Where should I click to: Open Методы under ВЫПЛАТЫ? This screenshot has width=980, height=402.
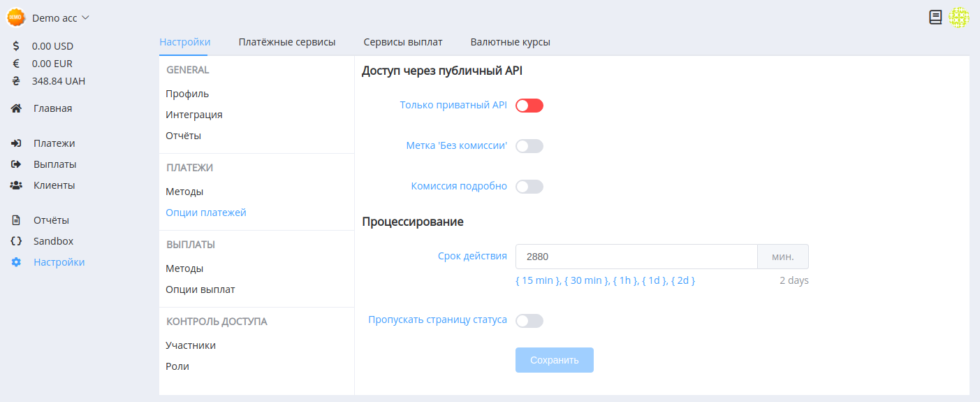point(184,268)
